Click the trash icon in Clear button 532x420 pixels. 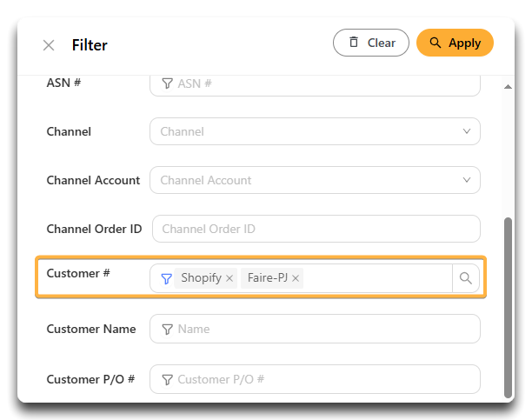point(354,42)
